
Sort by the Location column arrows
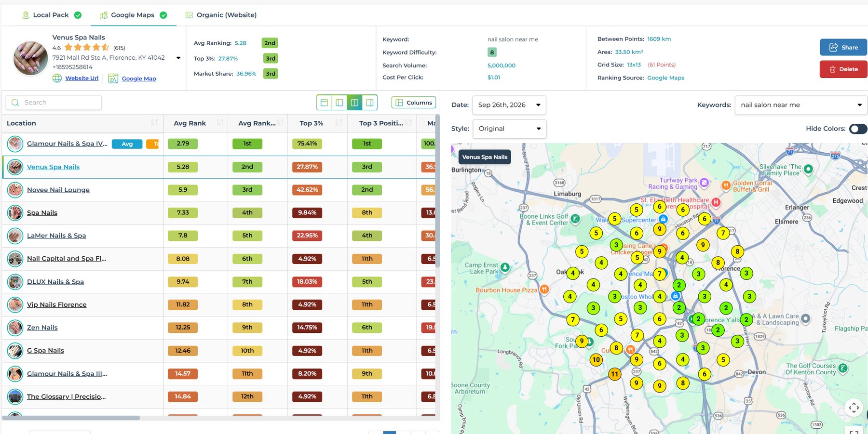coord(154,123)
